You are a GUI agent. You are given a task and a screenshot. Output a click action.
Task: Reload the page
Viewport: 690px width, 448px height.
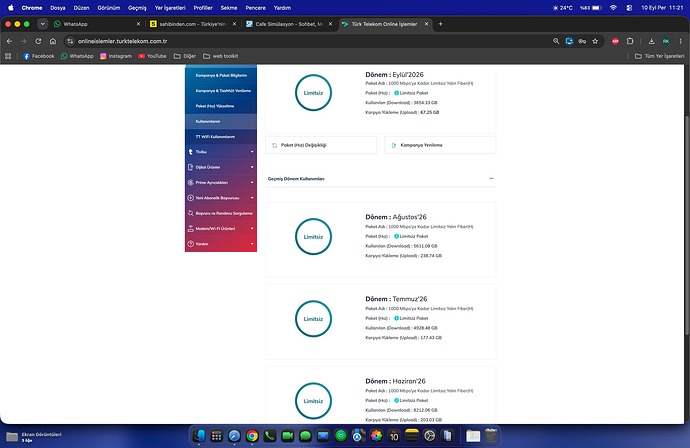point(38,41)
